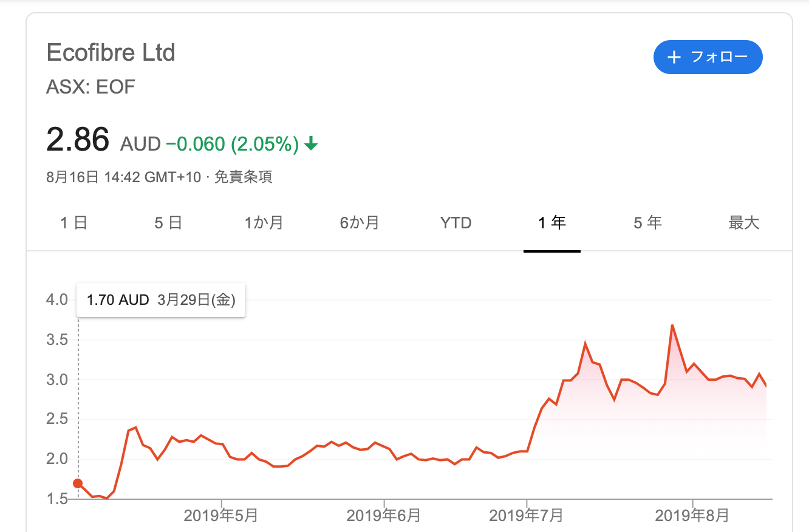Open the 1か月 chart range
This screenshot has height=532, width=809.
coord(264,223)
